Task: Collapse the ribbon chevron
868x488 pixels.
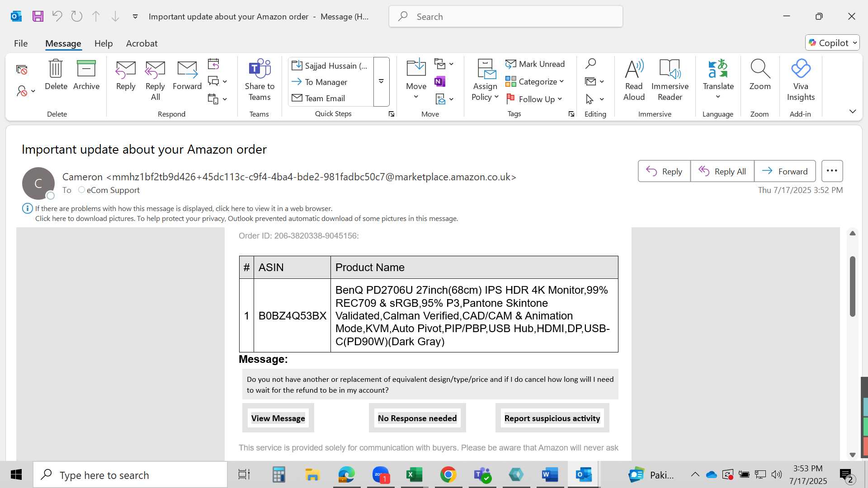Action: point(853,111)
